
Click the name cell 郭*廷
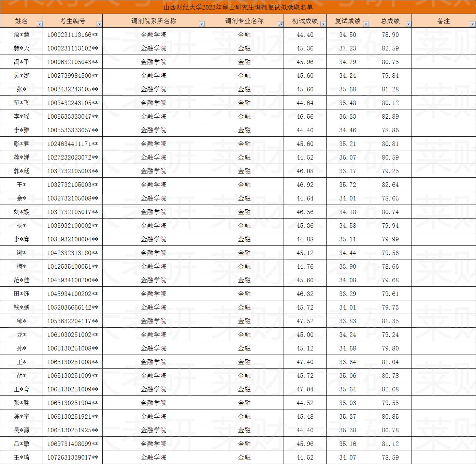[21, 171]
